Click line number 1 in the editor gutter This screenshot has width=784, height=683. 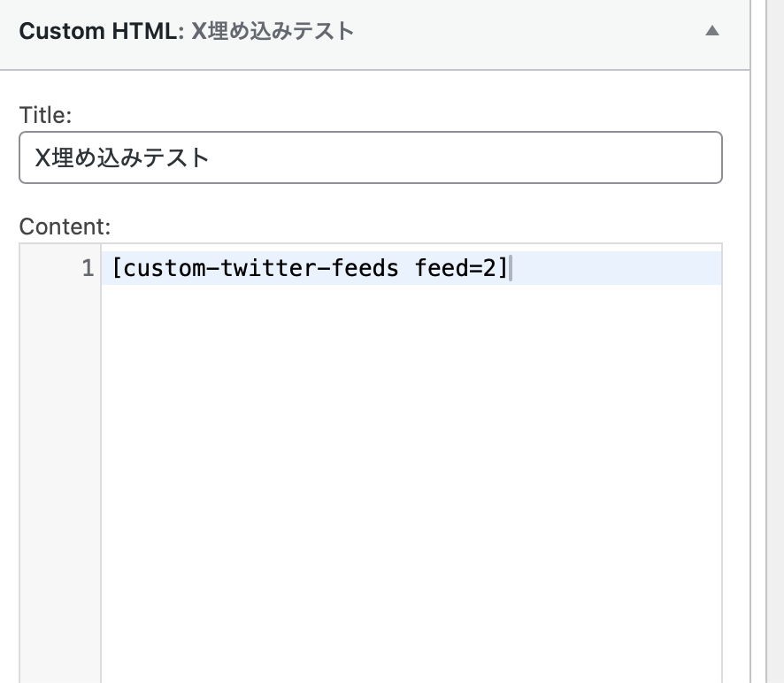point(87,269)
